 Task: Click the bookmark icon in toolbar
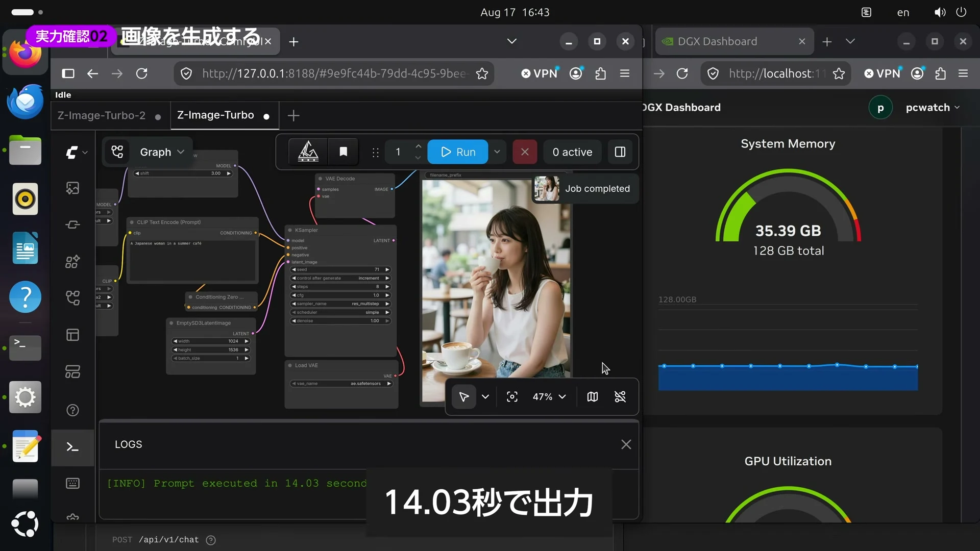coord(344,152)
